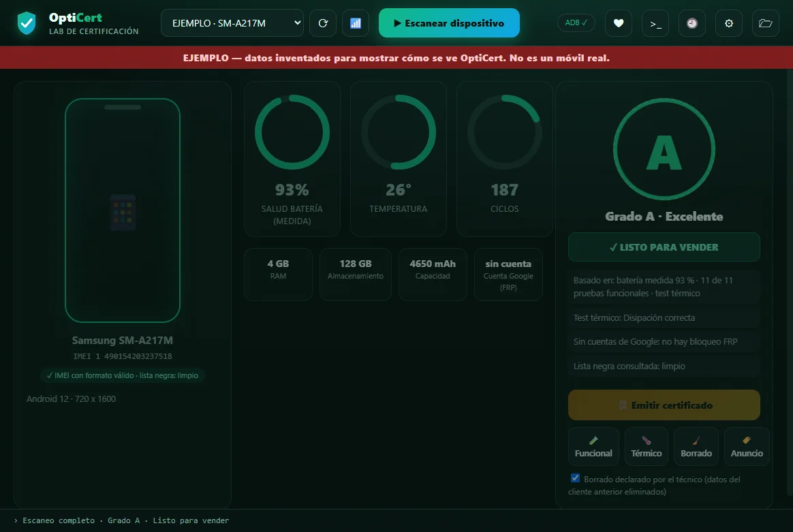
Task: Toggle Borrado declarado por el técnico checkbox
Action: (575, 478)
